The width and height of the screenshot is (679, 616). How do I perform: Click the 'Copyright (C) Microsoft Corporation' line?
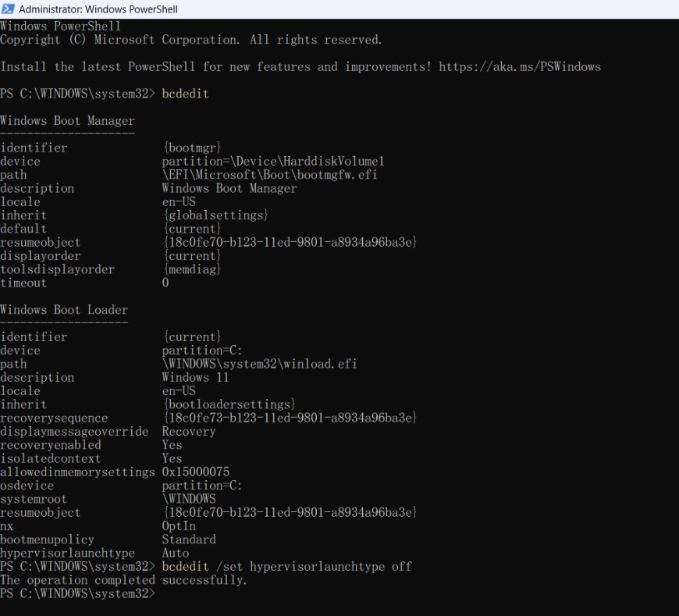190,40
